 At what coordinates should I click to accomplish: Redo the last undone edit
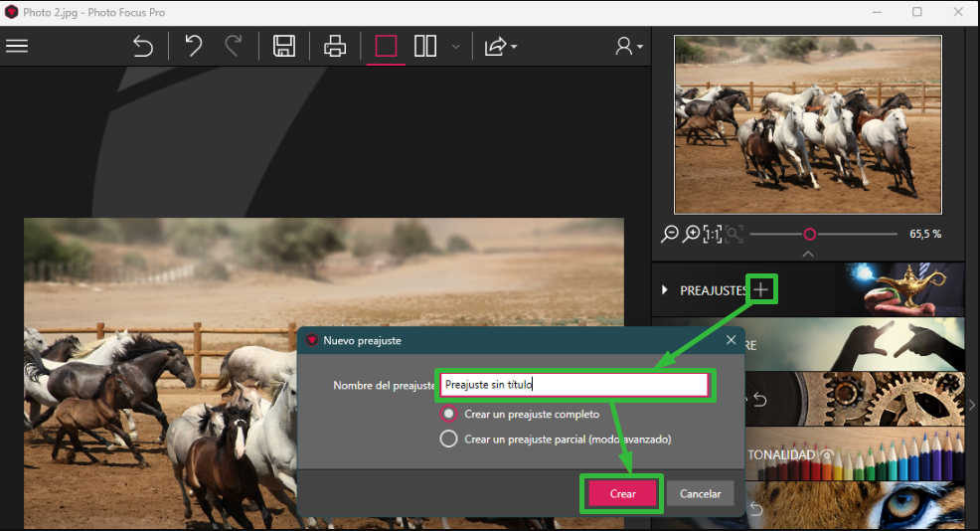[x=234, y=47]
